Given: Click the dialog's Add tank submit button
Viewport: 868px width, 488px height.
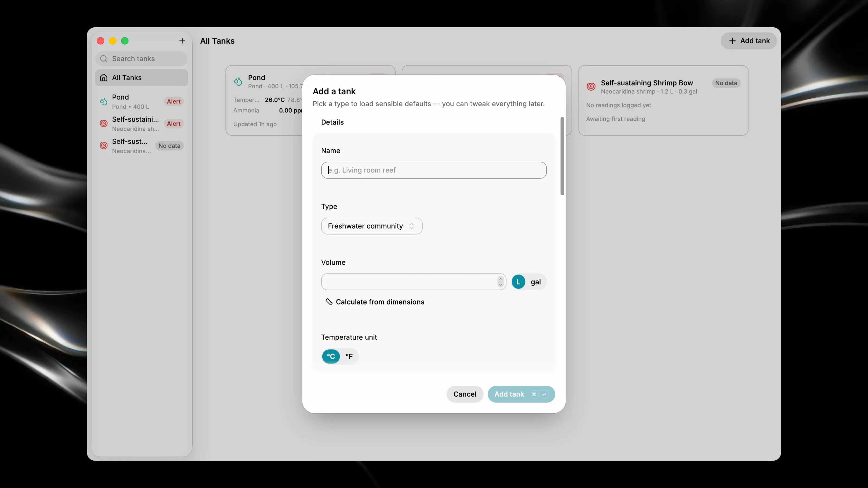Looking at the screenshot, I should (x=521, y=394).
